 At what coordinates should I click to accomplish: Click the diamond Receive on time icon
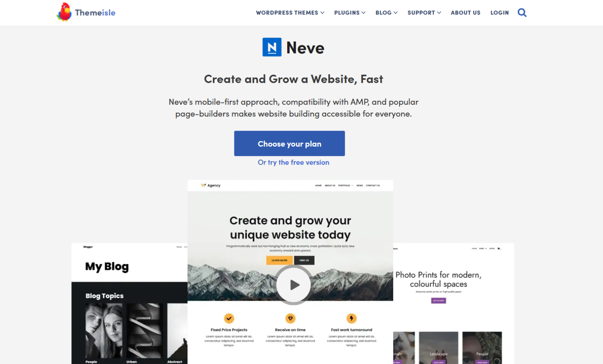coord(290,318)
